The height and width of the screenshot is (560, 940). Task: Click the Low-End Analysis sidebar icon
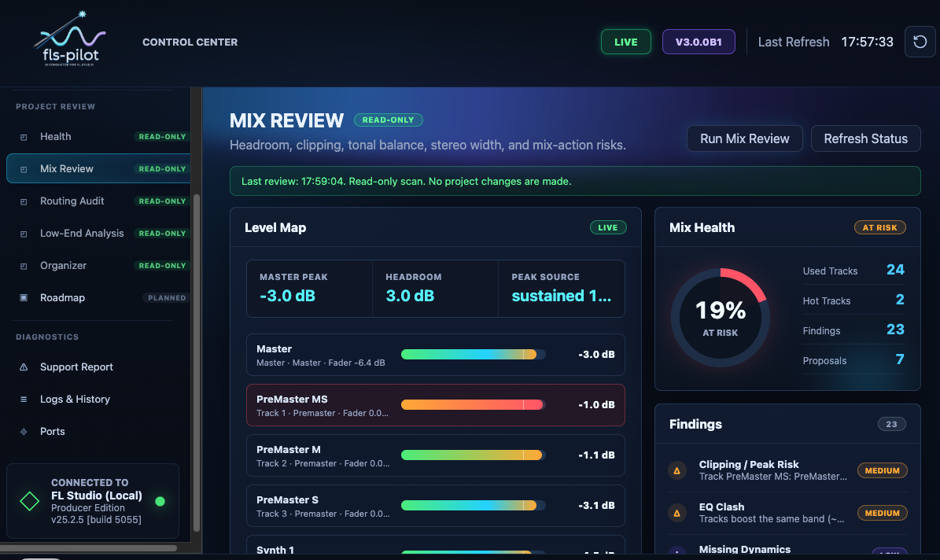pos(24,234)
